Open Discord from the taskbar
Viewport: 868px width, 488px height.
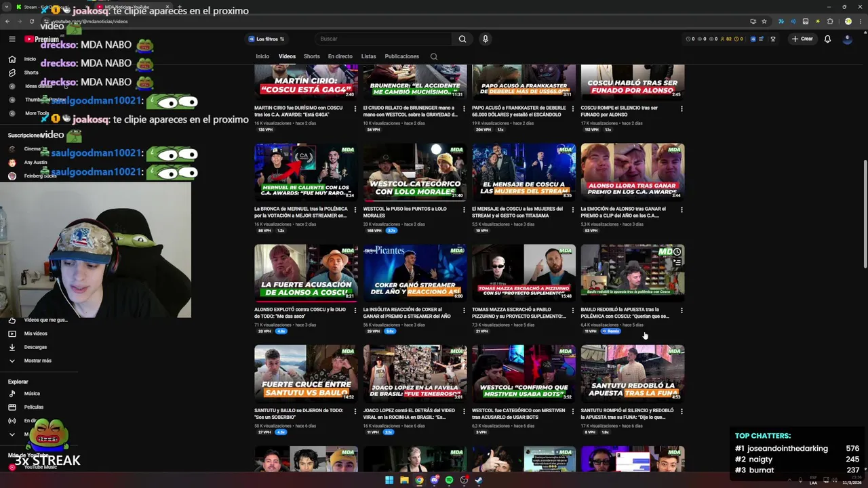coord(435,481)
